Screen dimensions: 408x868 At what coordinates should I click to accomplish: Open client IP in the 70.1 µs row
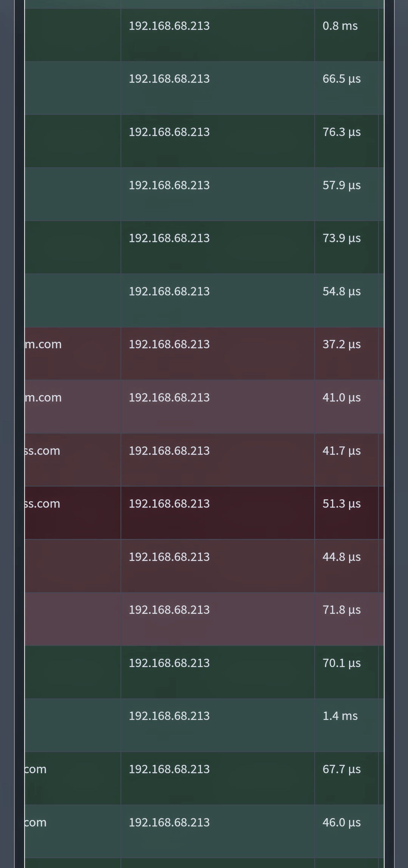(x=169, y=663)
